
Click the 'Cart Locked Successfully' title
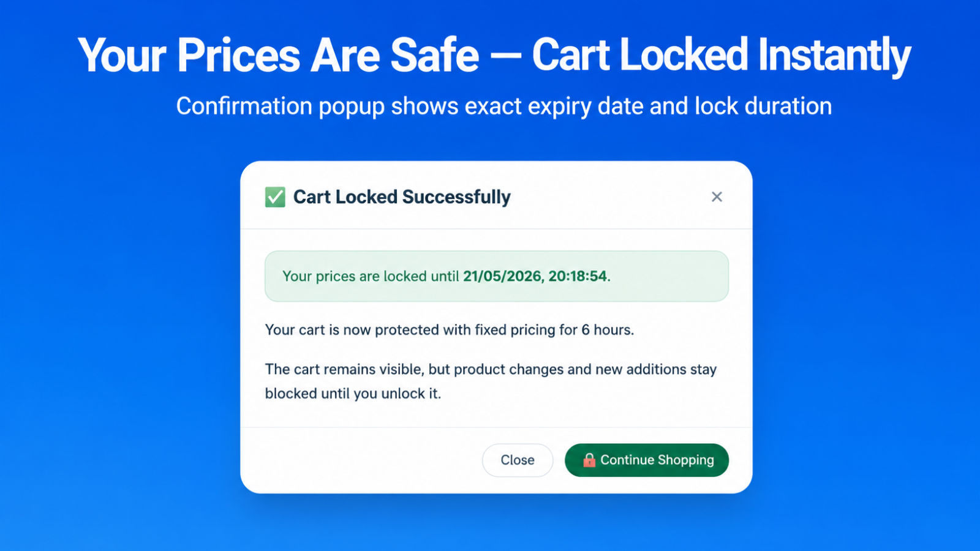tap(402, 197)
